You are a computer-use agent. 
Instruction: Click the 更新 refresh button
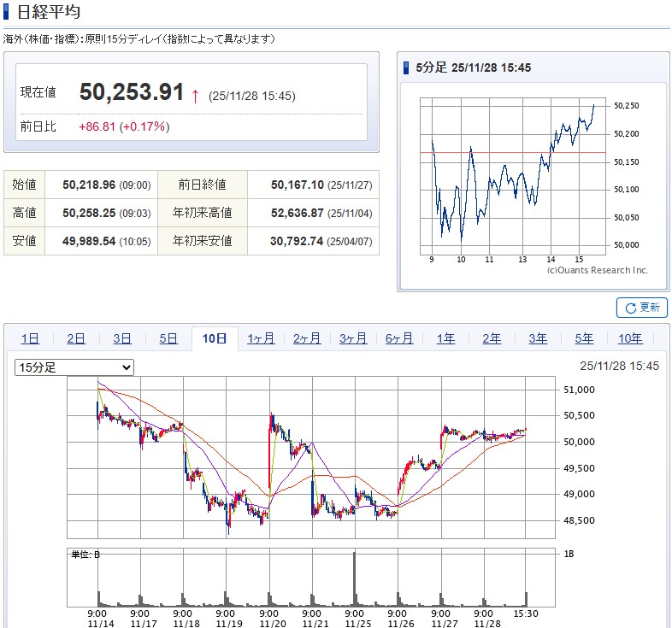641,308
